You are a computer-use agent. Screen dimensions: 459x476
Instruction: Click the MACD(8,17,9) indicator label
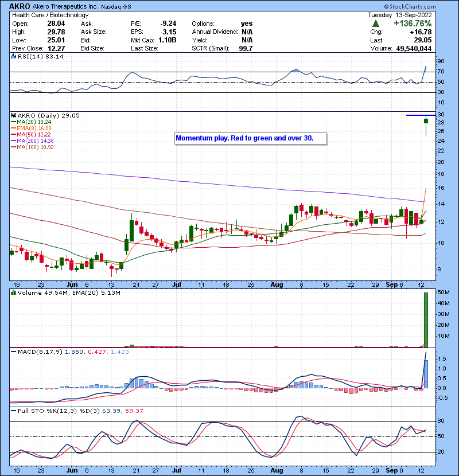click(x=40, y=352)
